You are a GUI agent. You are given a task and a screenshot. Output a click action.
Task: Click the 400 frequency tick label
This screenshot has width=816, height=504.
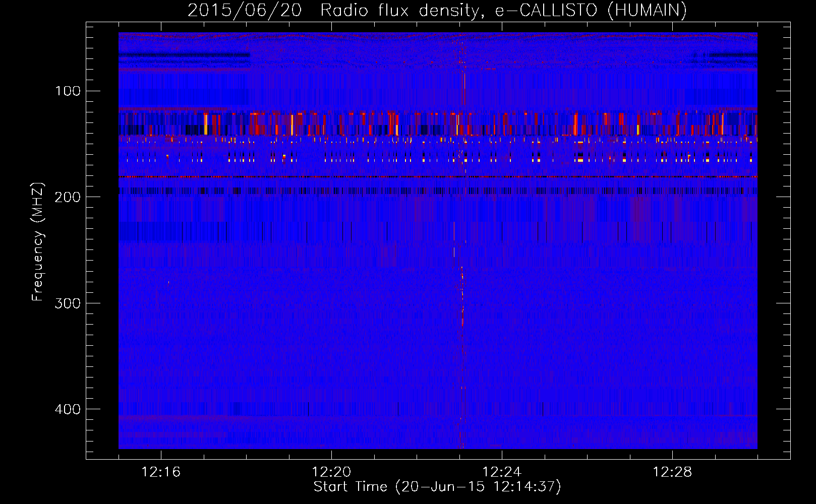68,409
